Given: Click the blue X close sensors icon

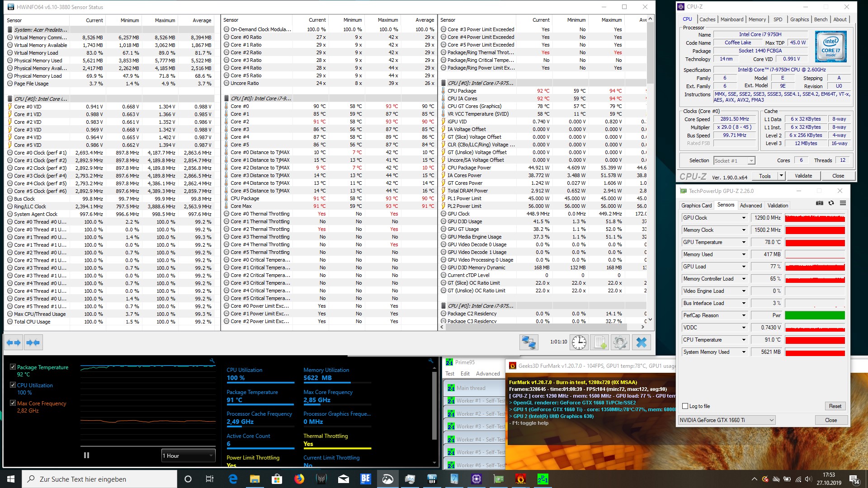Looking at the screenshot, I should [x=641, y=343].
